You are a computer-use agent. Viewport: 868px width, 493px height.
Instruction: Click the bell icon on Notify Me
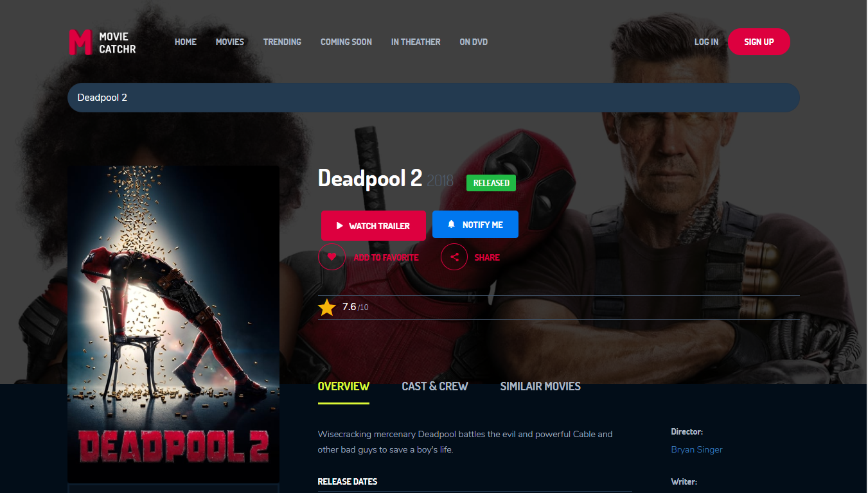pyautogui.click(x=452, y=224)
